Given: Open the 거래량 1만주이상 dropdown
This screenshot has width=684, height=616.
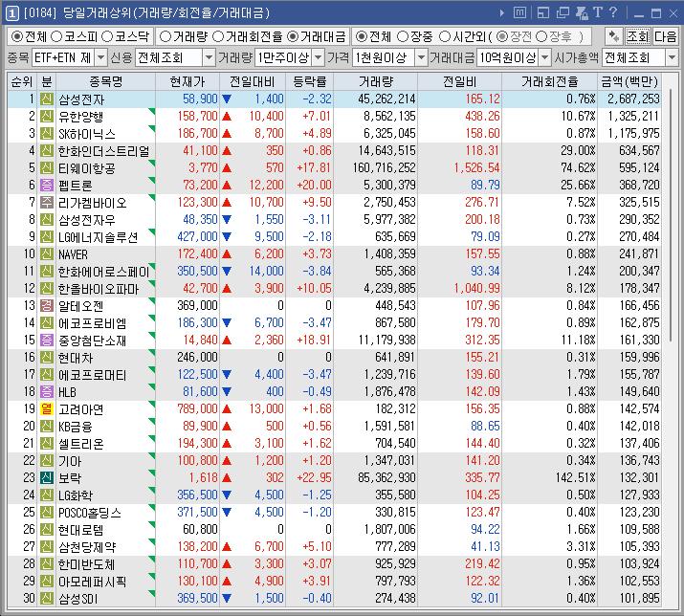Looking at the screenshot, I should click(319, 57).
